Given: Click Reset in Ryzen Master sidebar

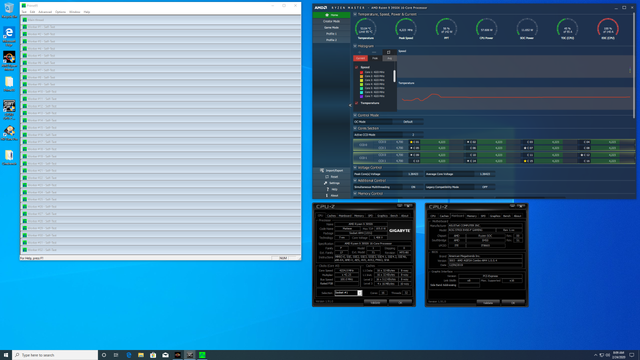Looking at the screenshot, I should (x=331, y=177).
